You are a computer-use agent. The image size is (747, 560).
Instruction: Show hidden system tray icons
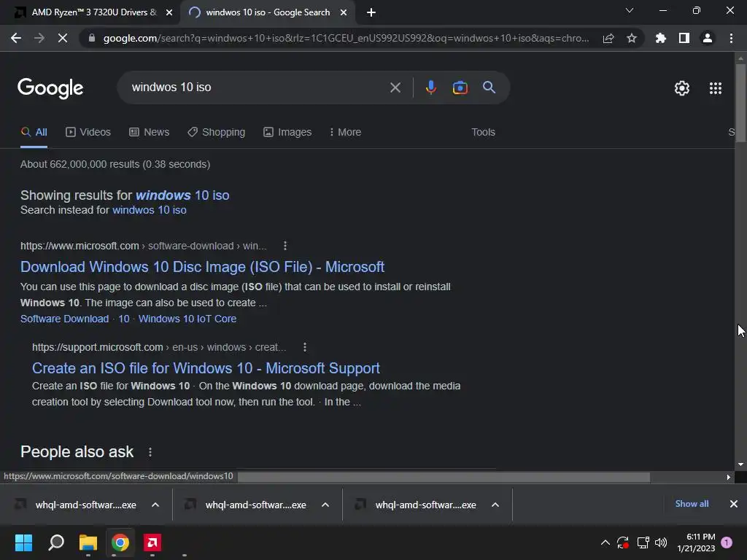605,542
